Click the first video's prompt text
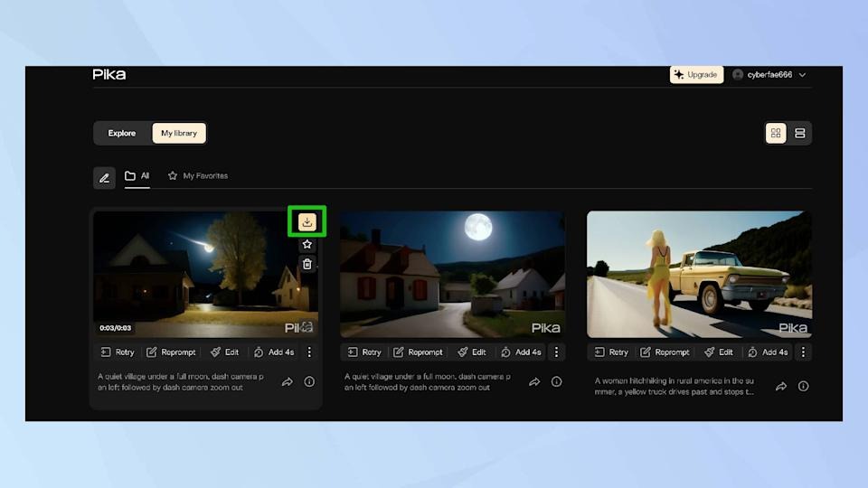This screenshot has height=488, width=868. (181, 381)
